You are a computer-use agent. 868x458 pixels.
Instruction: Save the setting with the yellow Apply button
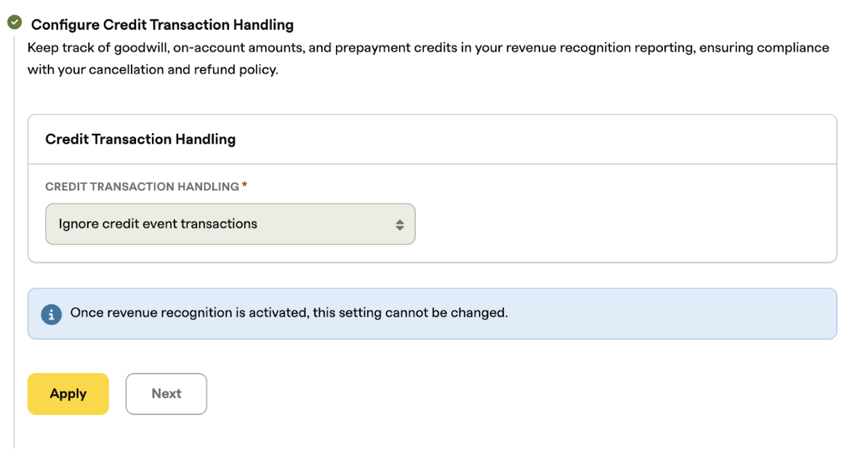68,394
